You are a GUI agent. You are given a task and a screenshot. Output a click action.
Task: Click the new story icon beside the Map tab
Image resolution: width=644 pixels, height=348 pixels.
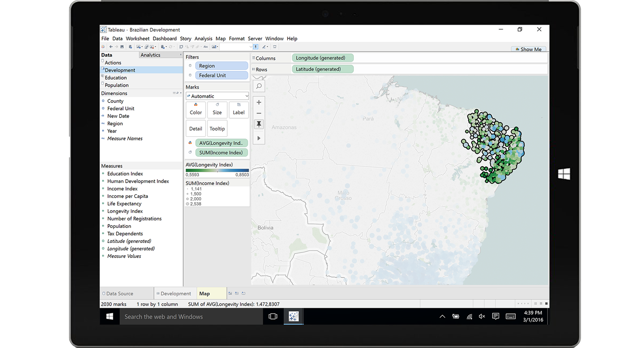(244, 293)
